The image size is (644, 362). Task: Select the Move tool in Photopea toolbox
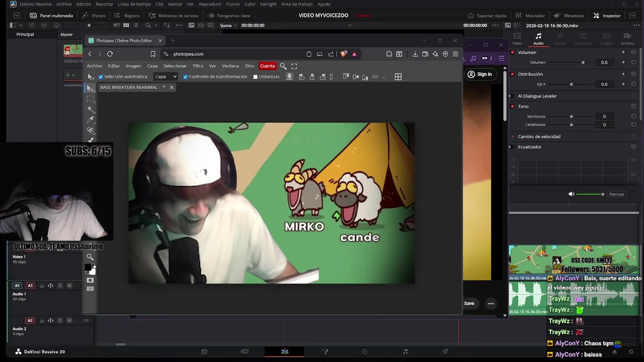coord(91,88)
